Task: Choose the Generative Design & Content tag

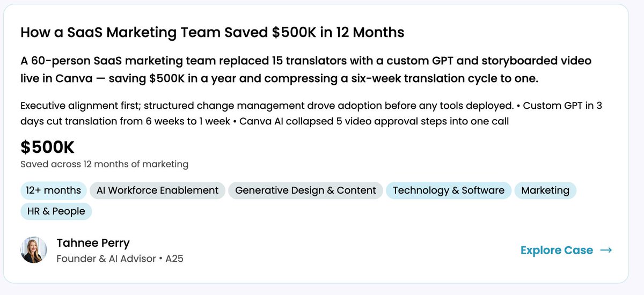Action: (305, 190)
